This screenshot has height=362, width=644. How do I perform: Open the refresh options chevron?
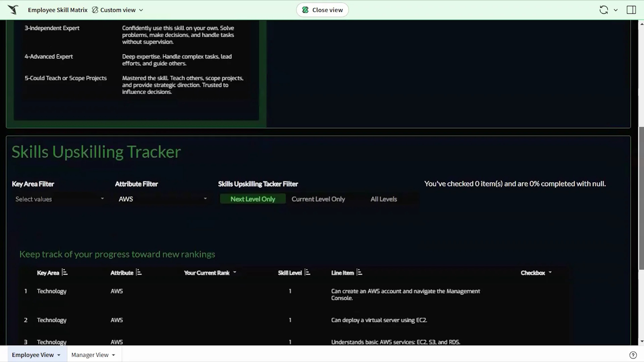point(616,10)
